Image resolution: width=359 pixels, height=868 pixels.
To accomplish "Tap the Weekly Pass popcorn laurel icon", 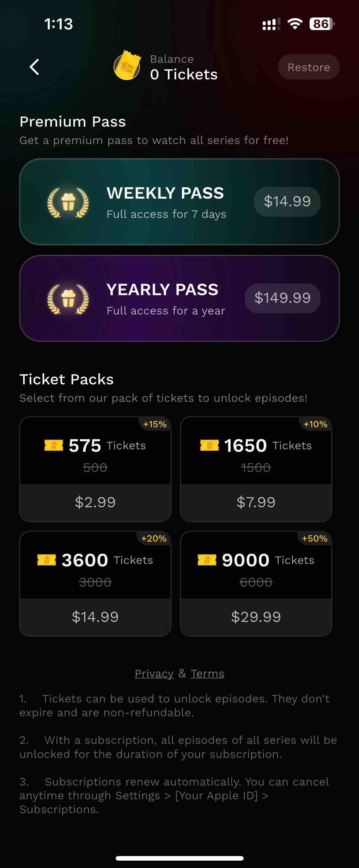I will (68, 202).
